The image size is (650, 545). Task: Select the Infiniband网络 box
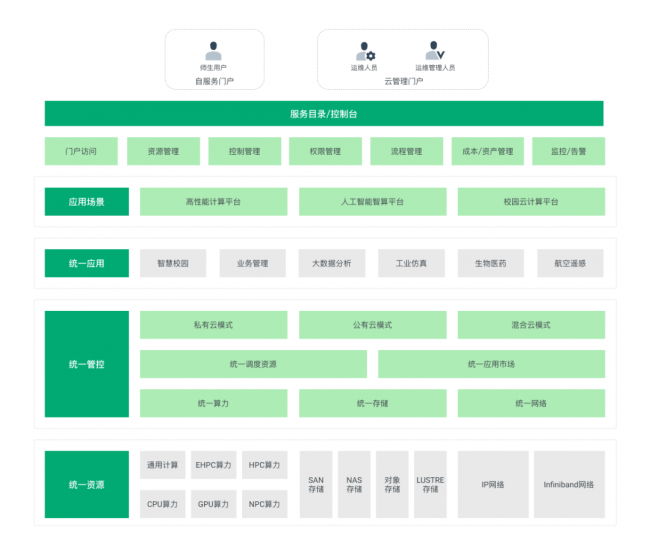569,484
